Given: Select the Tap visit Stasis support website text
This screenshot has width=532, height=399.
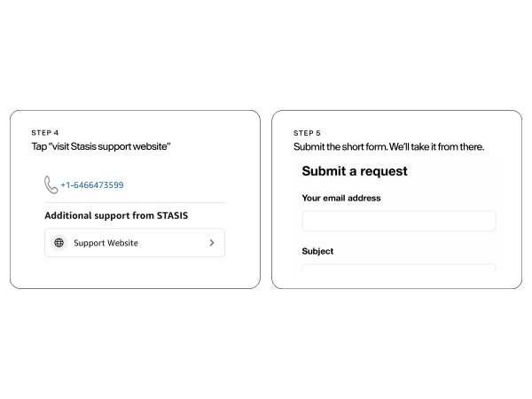Looking at the screenshot, I should click(101, 146).
